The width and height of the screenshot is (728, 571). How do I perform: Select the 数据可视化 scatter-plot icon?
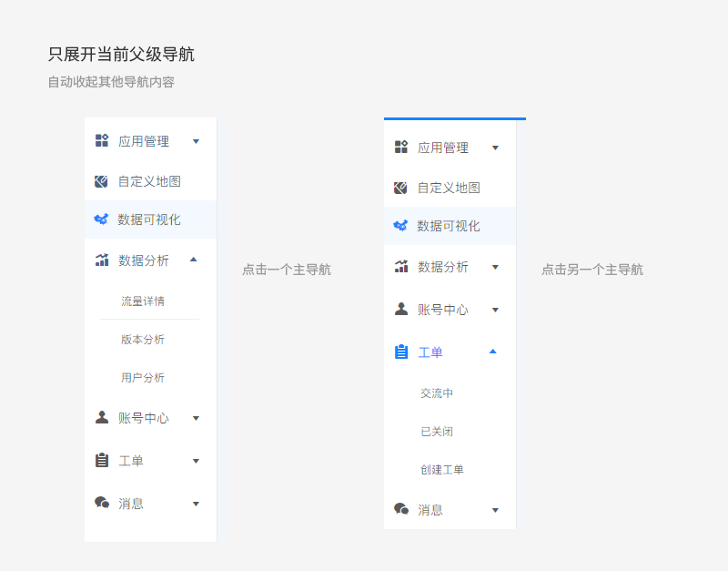pyautogui.click(x=102, y=219)
